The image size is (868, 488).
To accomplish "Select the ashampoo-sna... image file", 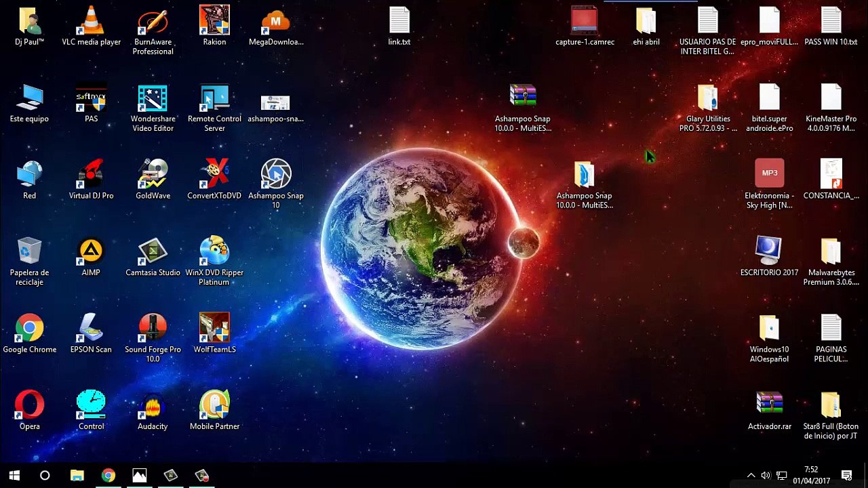I will 275,103.
